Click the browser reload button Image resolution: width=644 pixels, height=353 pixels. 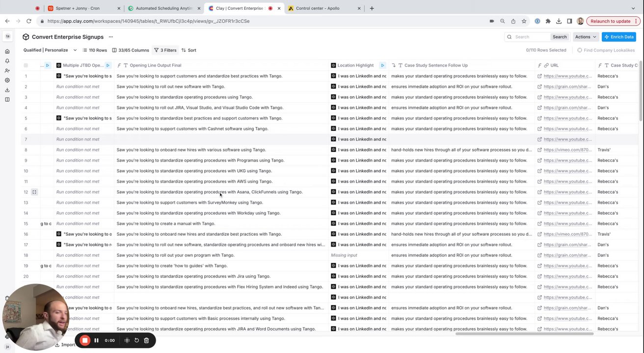coord(29,21)
